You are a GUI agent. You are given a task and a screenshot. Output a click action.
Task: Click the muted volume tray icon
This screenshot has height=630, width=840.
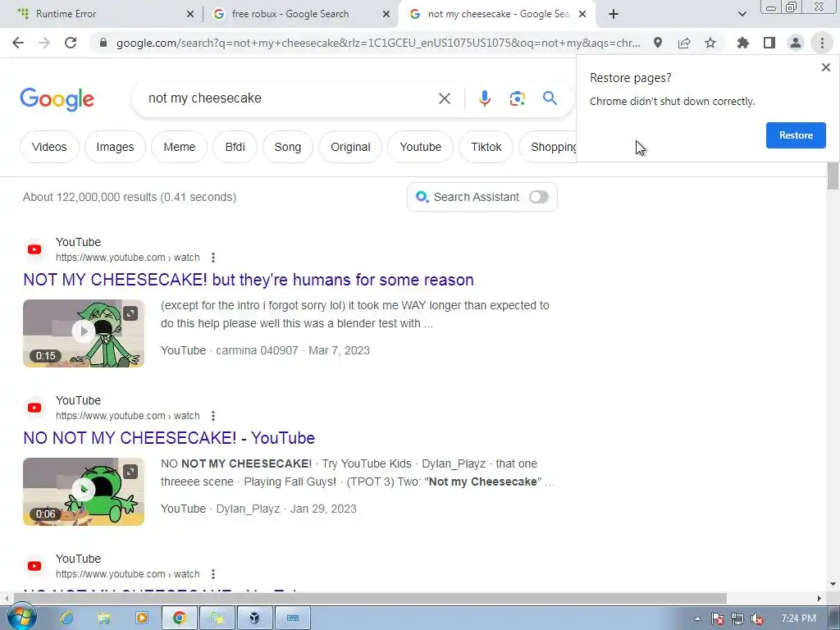pyautogui.click(x=757, y=619)
